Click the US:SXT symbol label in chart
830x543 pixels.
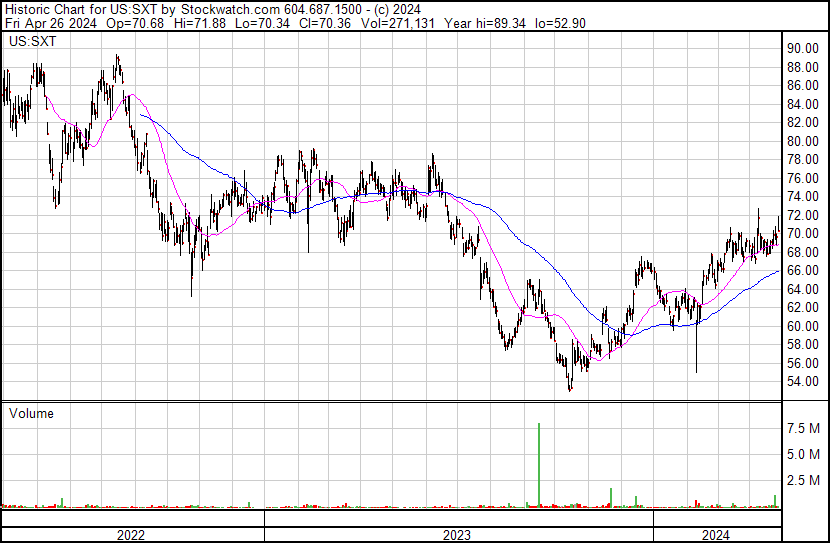[x=32, y=41]
